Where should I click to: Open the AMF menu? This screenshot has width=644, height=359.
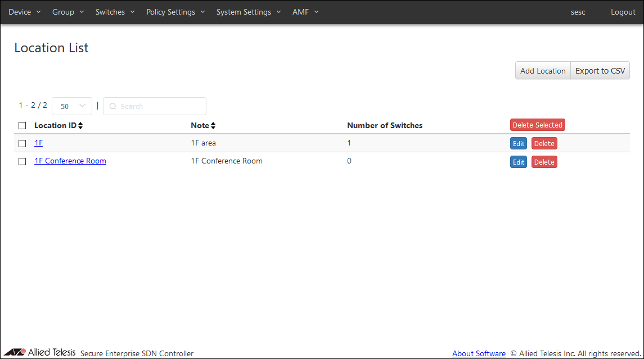click(305, 12)
